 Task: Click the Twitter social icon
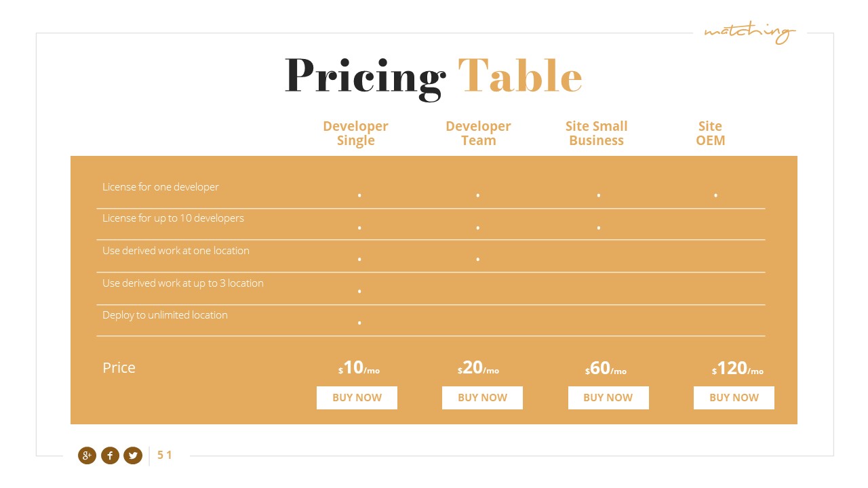click(x=133, y=455)
